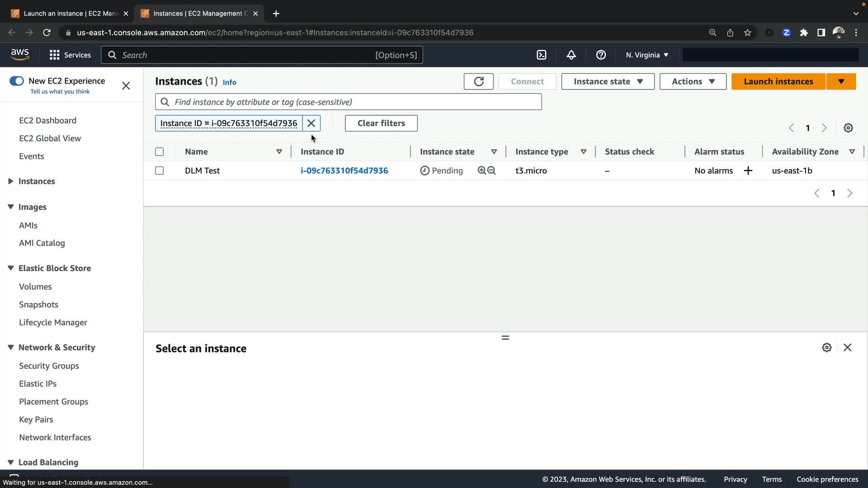
Task: Check the select-all instances checkbox
Action: 159,151
